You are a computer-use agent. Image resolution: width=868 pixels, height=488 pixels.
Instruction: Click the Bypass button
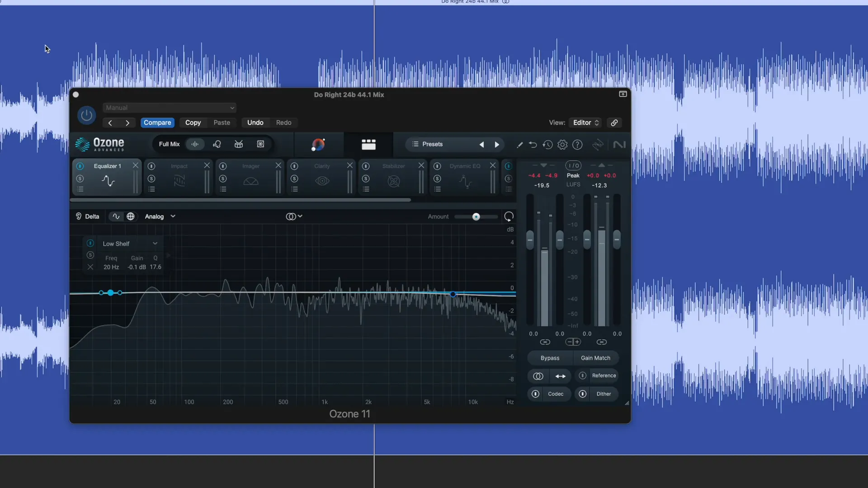click(x=550, y=358)
